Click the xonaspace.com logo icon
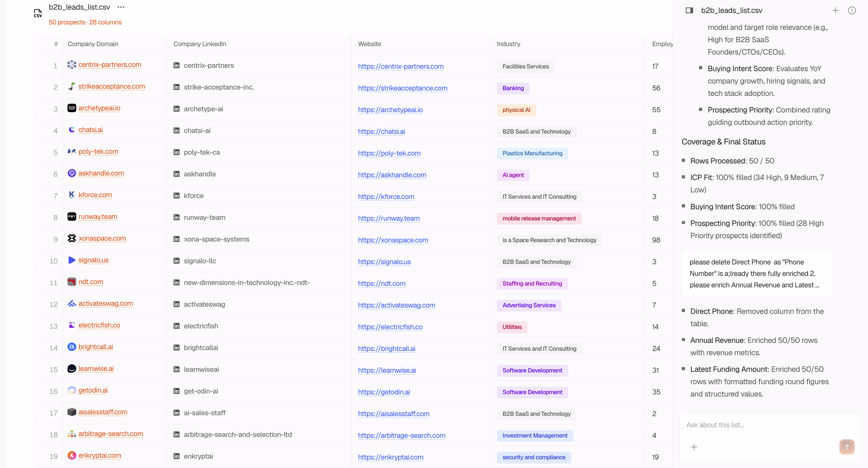 [x=71, y=239]
